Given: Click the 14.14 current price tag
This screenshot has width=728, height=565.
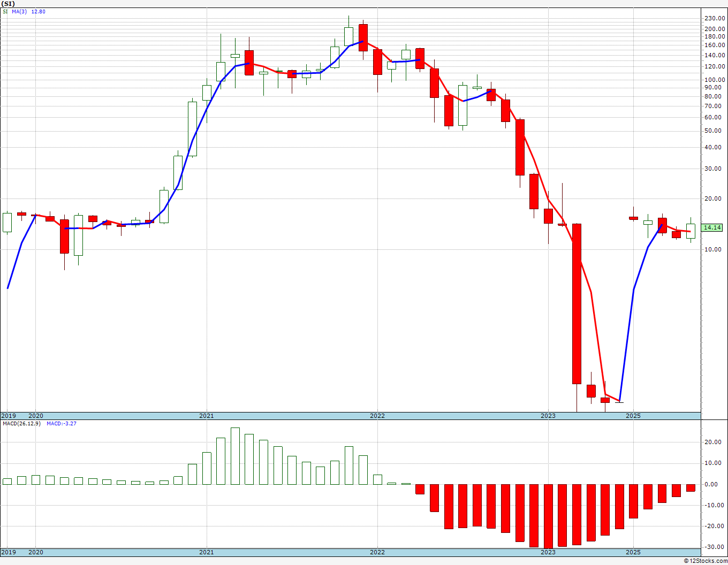Looking at the screenshot, I should 712,227.
